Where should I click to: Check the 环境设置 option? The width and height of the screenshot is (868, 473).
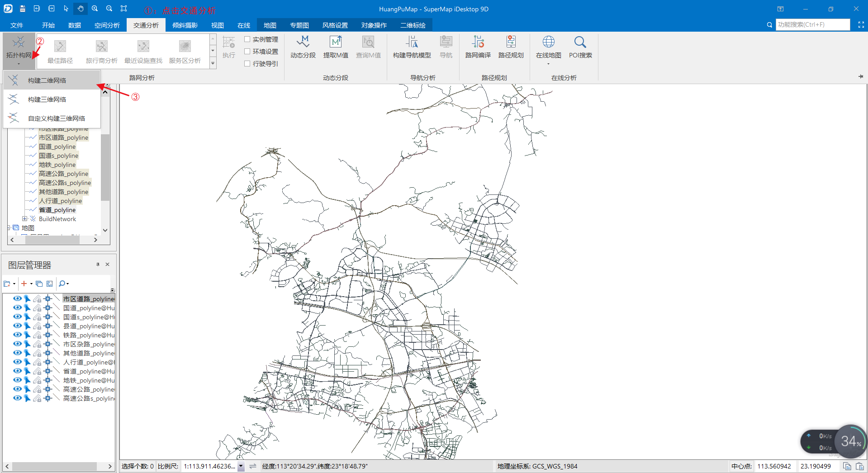[x=247, y=51]
